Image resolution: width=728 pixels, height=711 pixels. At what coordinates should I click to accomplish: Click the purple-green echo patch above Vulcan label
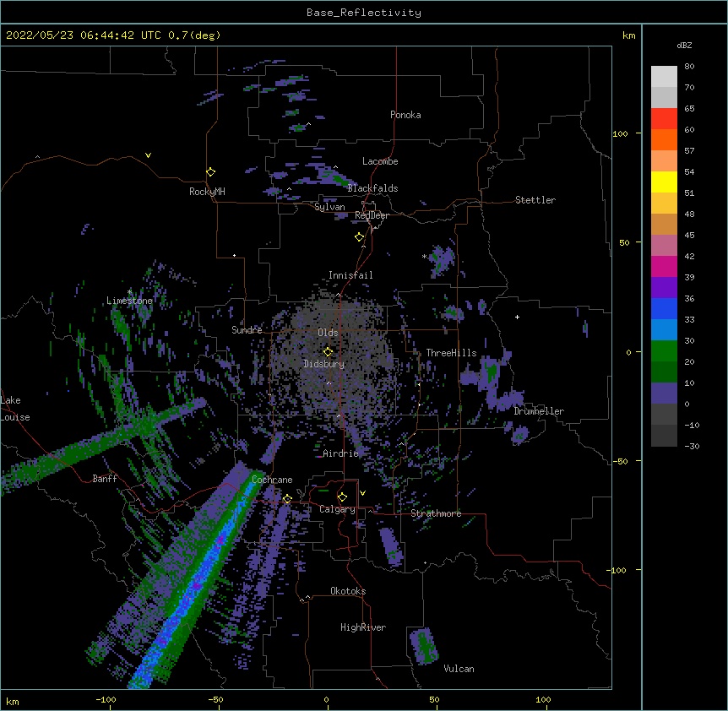423,646
